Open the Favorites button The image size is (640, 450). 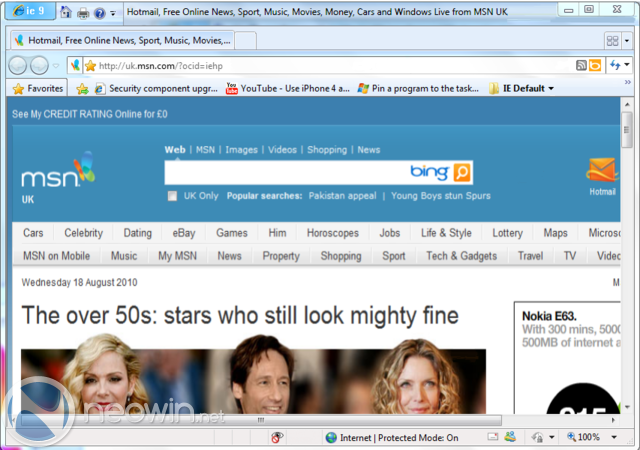37,88
